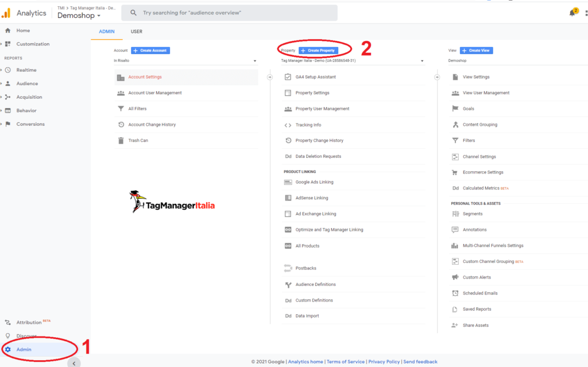Expand the Realtime reports section
Viewport: 588px width, 367px height.
click(x=2, y=70)
